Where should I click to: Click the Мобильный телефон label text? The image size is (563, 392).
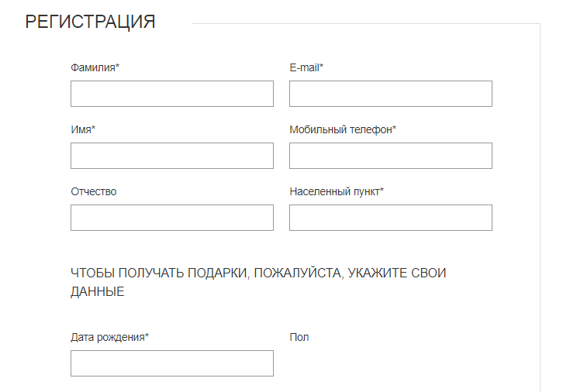(x=340, y=129)
